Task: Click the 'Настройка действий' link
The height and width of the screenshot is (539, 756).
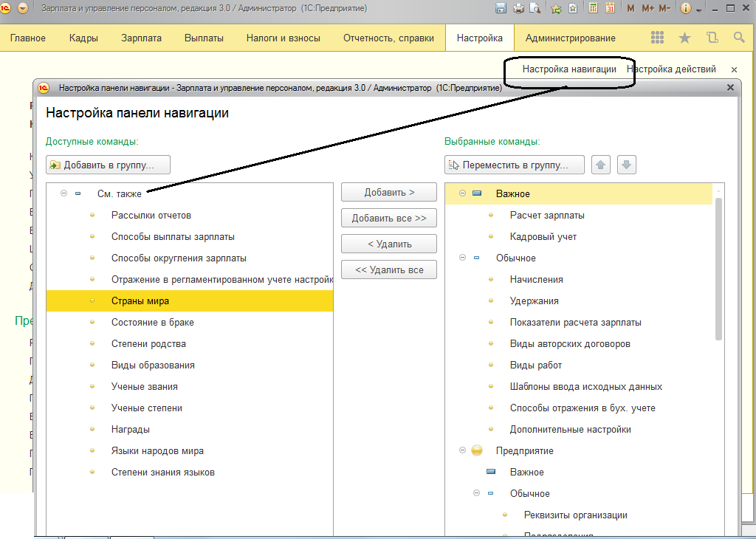Action: click(671, 69)
